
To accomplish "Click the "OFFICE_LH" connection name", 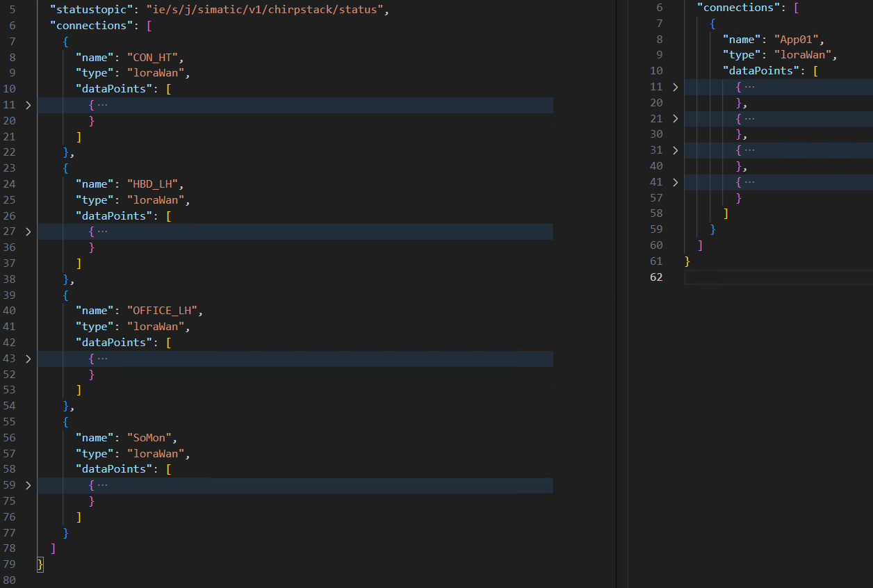I will coord(161,311).
